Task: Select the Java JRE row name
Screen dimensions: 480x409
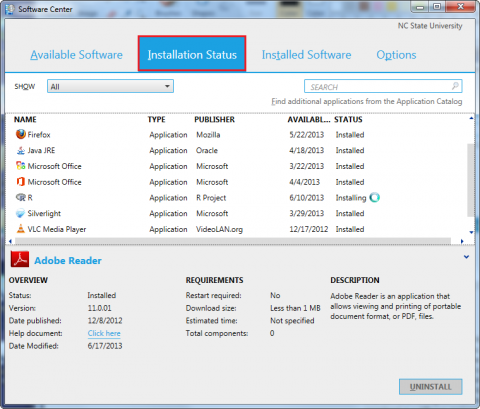Action: pos(41,150)
